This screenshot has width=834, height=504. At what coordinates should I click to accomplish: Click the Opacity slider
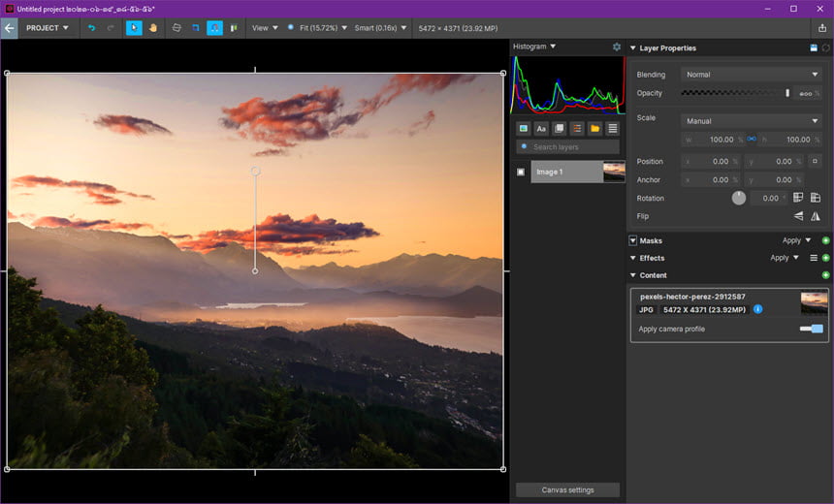point(736,93)
